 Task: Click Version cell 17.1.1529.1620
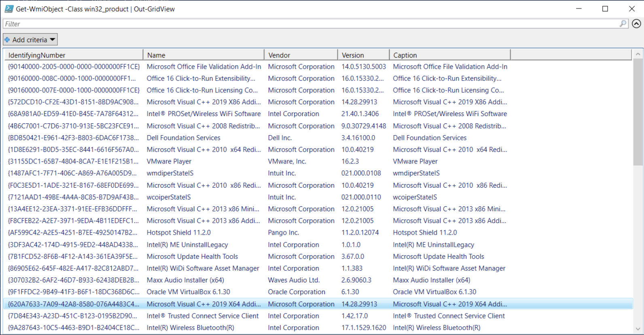click(364, 328)
